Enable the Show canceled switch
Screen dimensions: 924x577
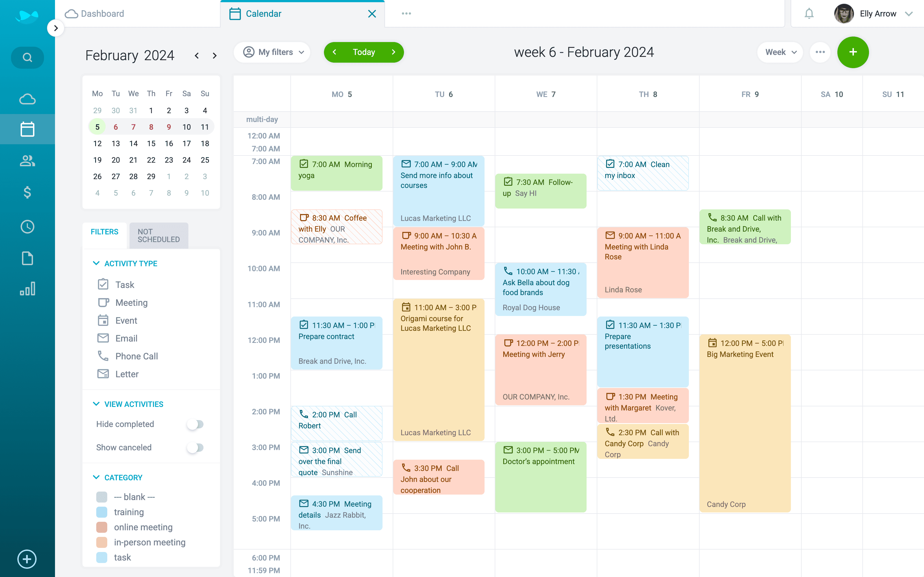195,448
